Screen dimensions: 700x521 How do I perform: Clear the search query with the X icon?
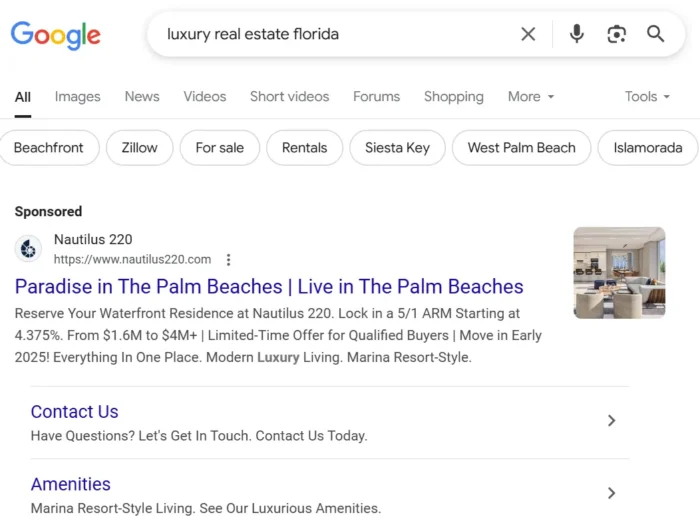click(x=528, y=34)
